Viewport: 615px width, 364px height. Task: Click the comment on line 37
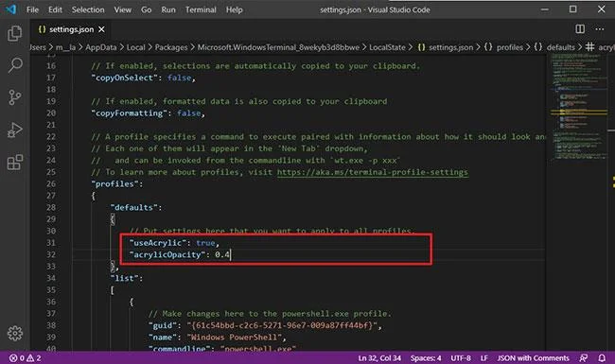pyautogui.click(x=270, y=314)
